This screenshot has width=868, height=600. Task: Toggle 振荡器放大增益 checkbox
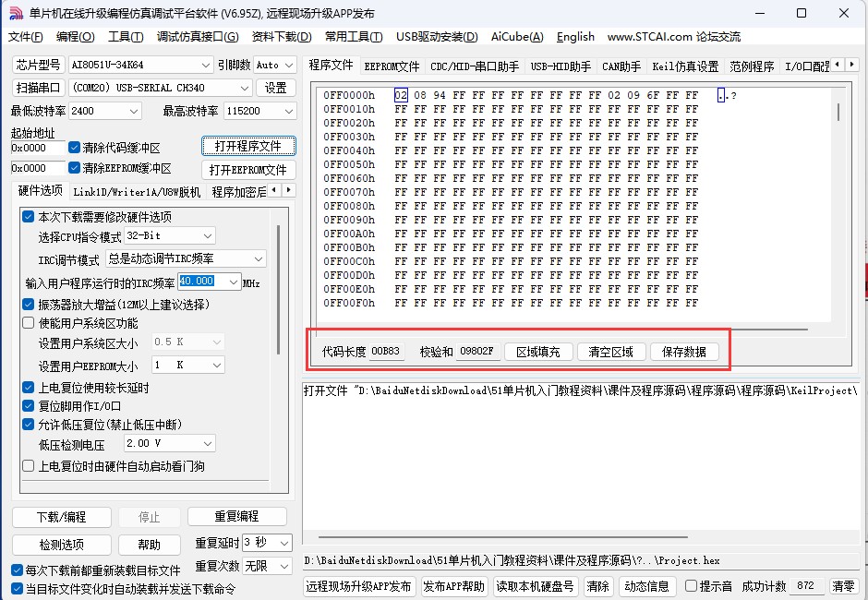(29, 305)
